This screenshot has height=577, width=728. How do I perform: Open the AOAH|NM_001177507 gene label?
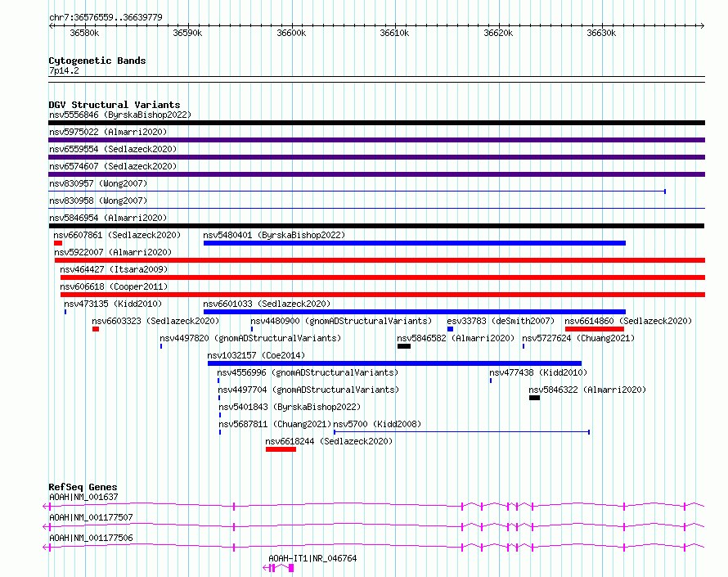pyautogui.click(x=91, y=517)
